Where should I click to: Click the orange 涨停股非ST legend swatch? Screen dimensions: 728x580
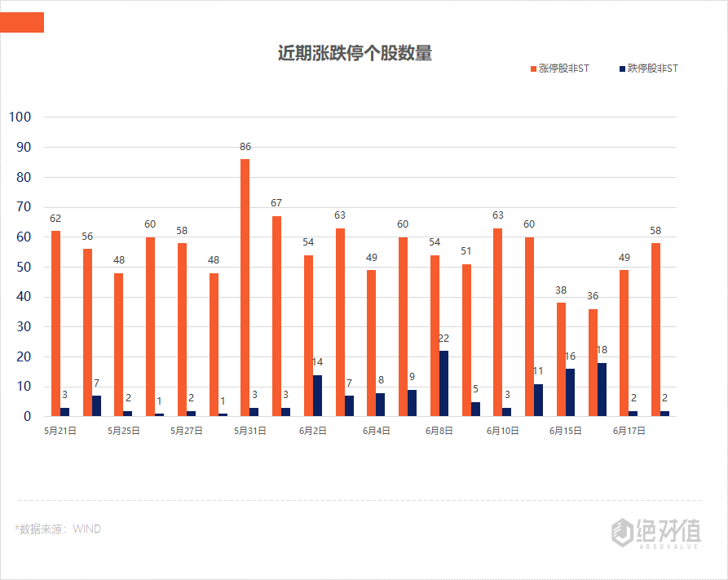(533, 69)
